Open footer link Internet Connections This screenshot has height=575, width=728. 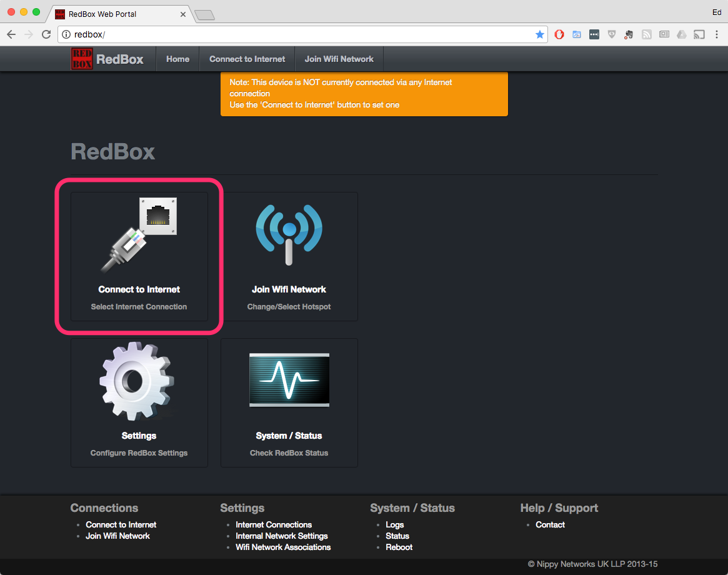274,524
